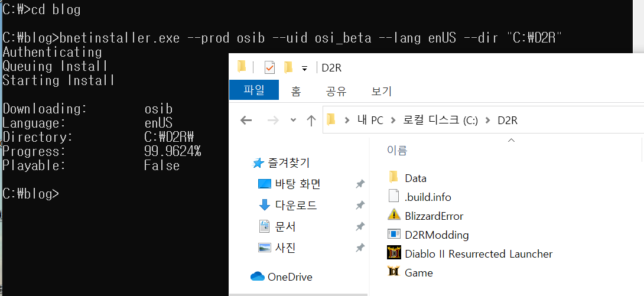The image size is (644, 296).
Task: Click the address bar folder icon
Action: (x=331, y=120)
